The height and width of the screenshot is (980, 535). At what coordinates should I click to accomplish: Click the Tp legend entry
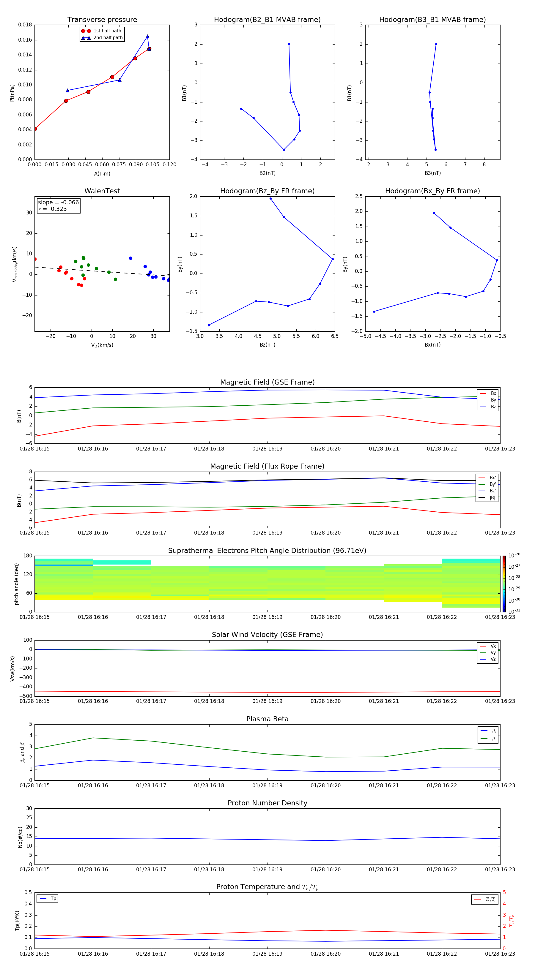(x=48, y=899)
